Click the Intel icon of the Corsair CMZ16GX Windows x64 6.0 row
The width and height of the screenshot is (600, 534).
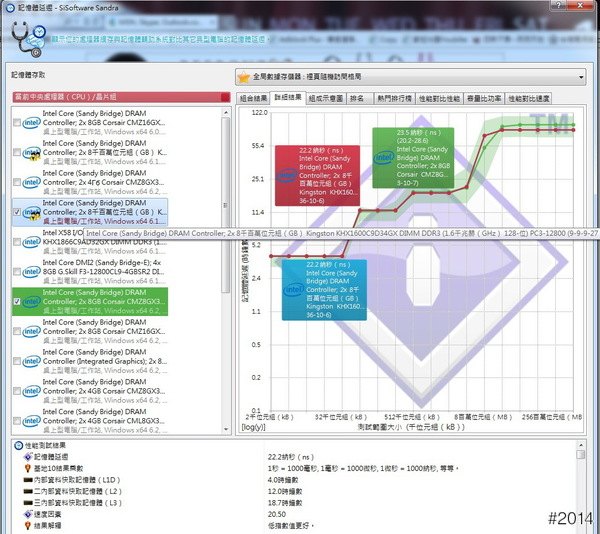pos(31,123)
